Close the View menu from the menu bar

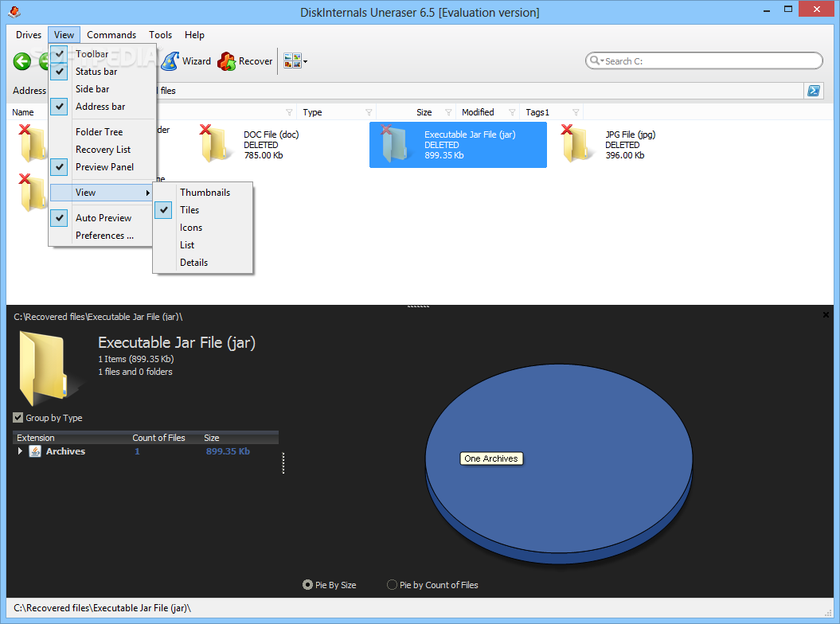click(x=64, y=35)
